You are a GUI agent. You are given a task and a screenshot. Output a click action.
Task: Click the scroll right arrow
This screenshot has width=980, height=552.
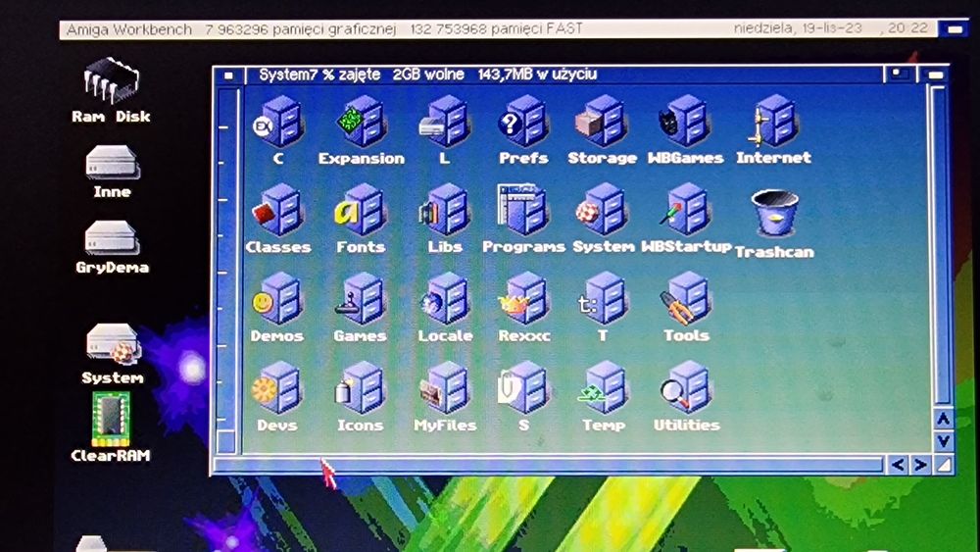click(920, 465)
